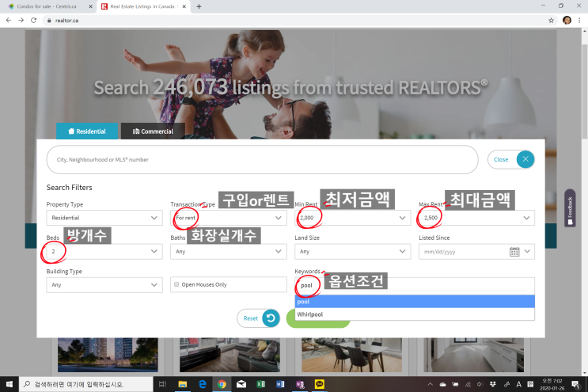The image size is (588, 392).
Task: Open a new browser tab
Action: (199, 6)
